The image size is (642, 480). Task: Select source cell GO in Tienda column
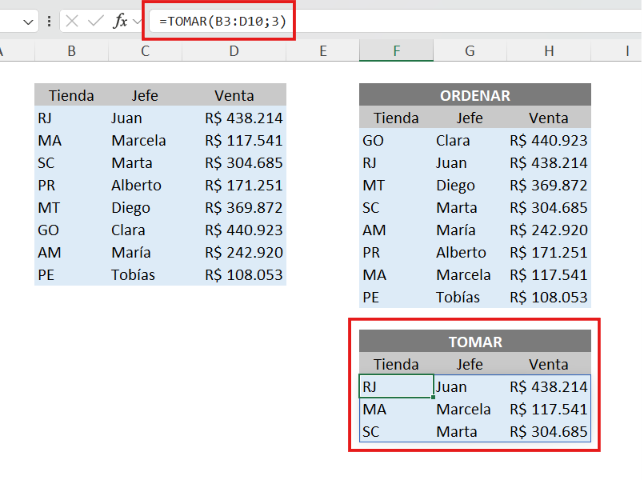click(x=72, y=230)
